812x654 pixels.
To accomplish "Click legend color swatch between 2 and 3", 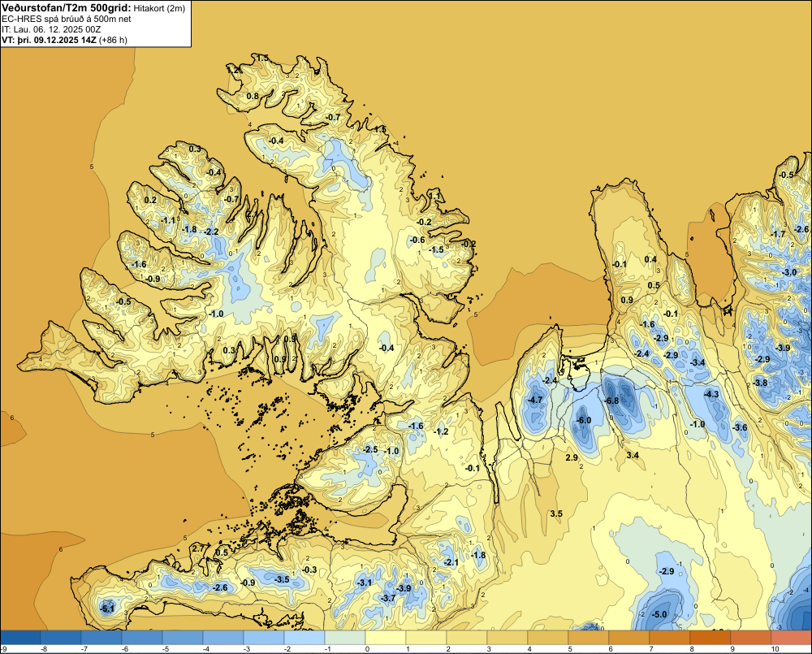I will (467, 637).
